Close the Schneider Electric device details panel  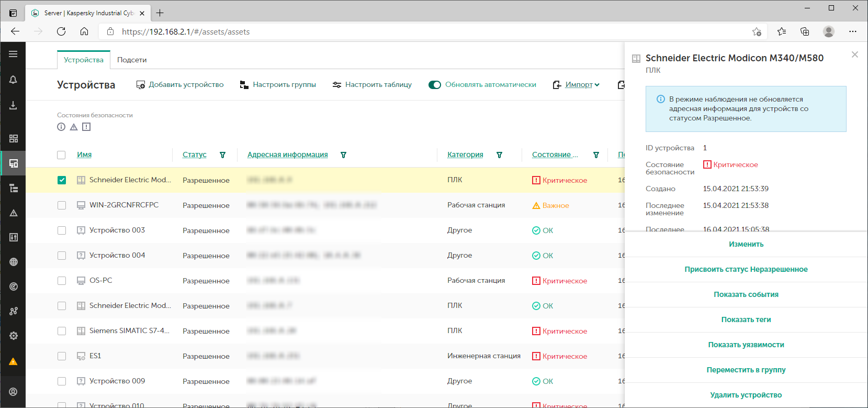[854, 54]
